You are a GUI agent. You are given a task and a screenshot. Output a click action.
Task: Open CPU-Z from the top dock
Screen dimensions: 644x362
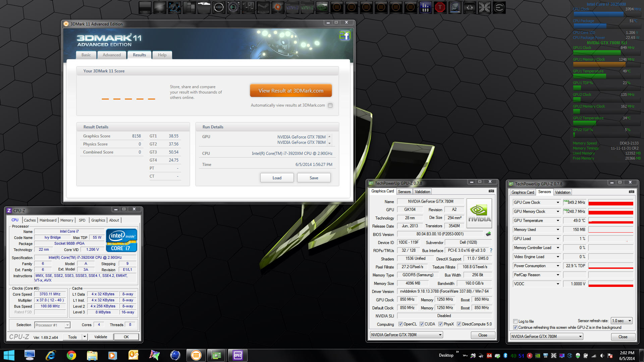292,7
